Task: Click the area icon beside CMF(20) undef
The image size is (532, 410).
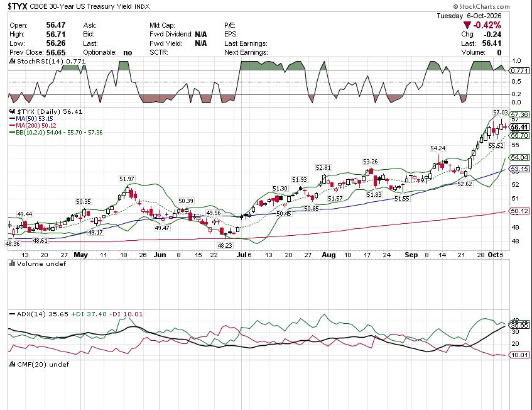Action: pos(13,364)
